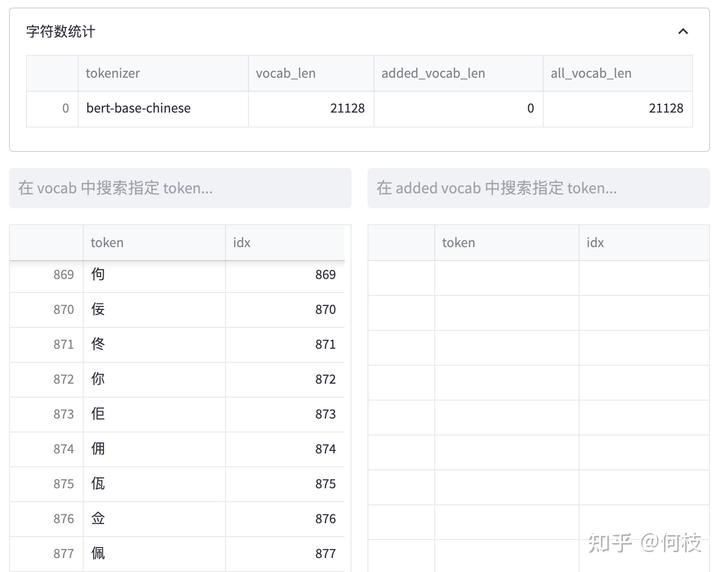Select token 佢 in row 873
This screenshot has width=720, height=572.
(x=154, y=414)
